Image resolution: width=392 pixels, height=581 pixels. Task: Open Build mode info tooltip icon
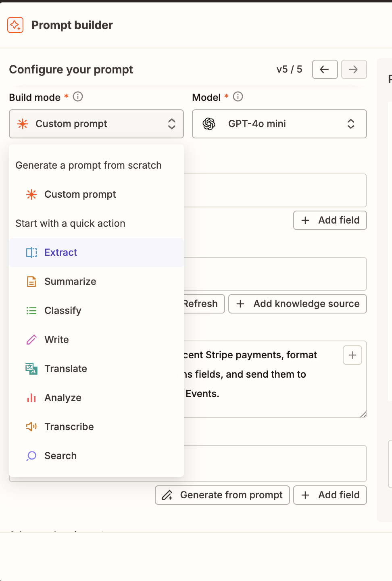[x=78, y=97]
